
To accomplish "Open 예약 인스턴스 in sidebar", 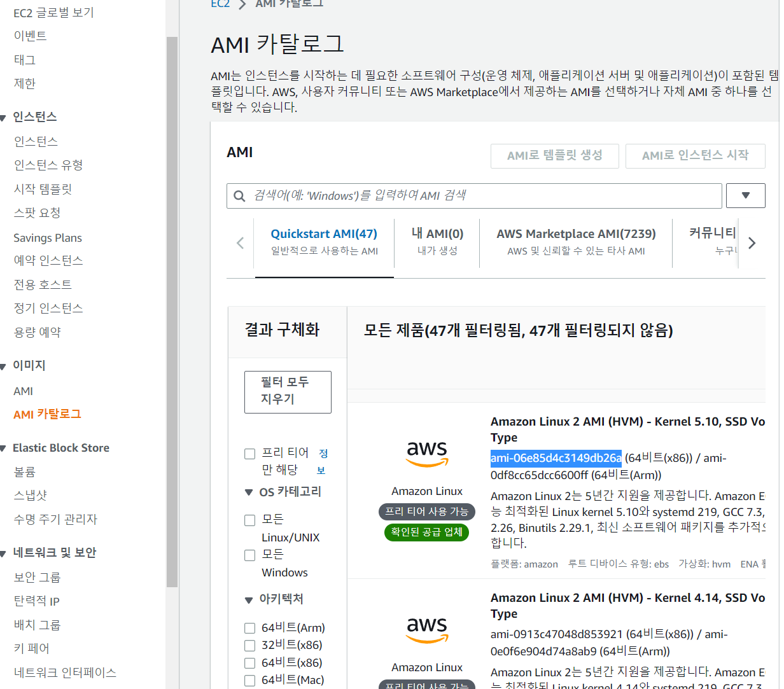I will pyautogui.click(x=48, y=260).
